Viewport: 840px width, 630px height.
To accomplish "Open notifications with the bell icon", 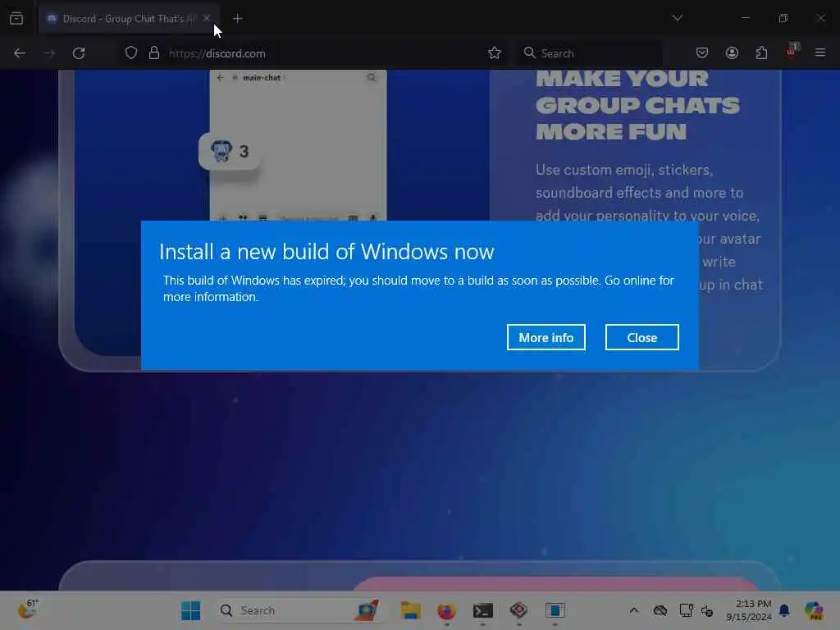I will (x=784, y=610).
